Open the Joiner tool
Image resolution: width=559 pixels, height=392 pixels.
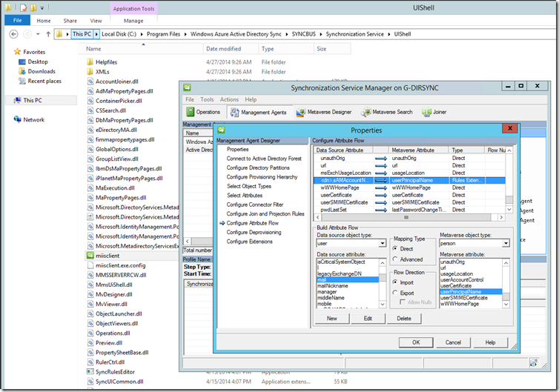pos(434,112)
